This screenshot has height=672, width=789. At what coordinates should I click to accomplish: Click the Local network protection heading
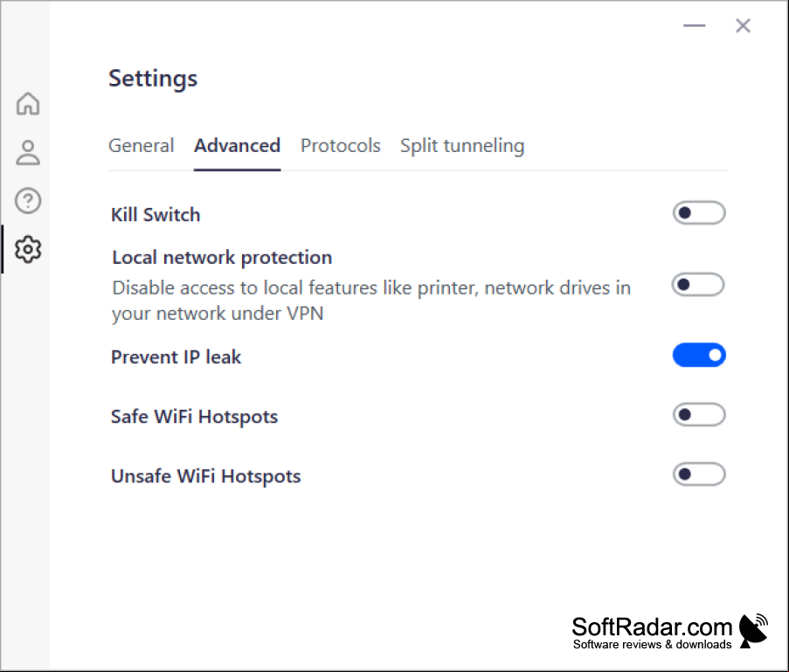coord(222,258)
